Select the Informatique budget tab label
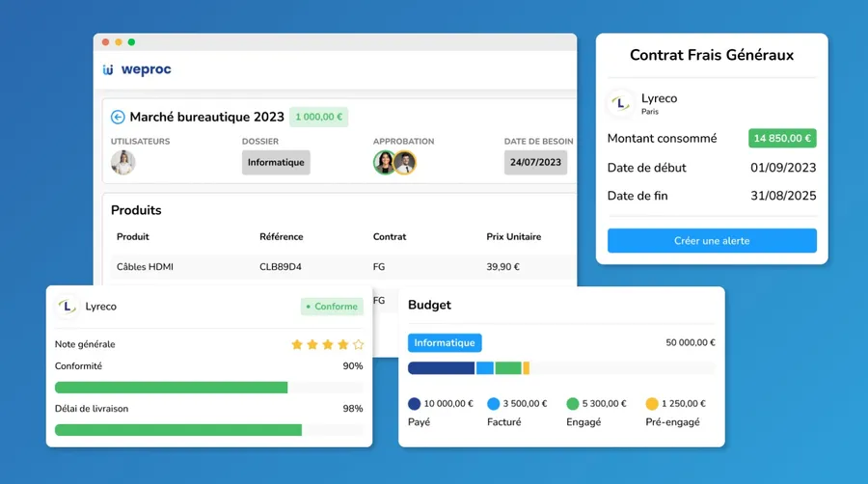This screenshot has width=868, height=484. [x=445, y=343]
